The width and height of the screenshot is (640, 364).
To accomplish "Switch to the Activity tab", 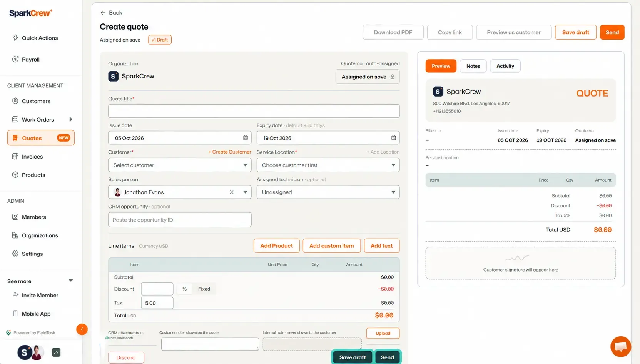I will pyautogui.click(x=505, y=66).
